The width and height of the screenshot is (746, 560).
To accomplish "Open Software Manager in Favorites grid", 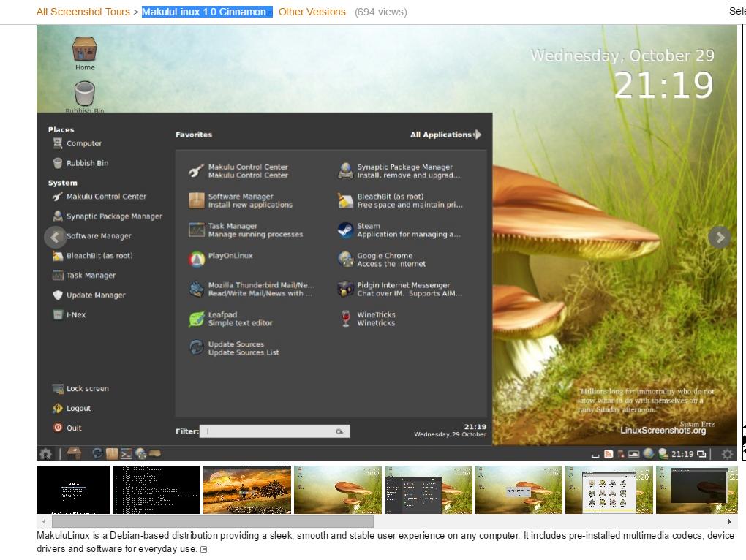I will 241,200.
